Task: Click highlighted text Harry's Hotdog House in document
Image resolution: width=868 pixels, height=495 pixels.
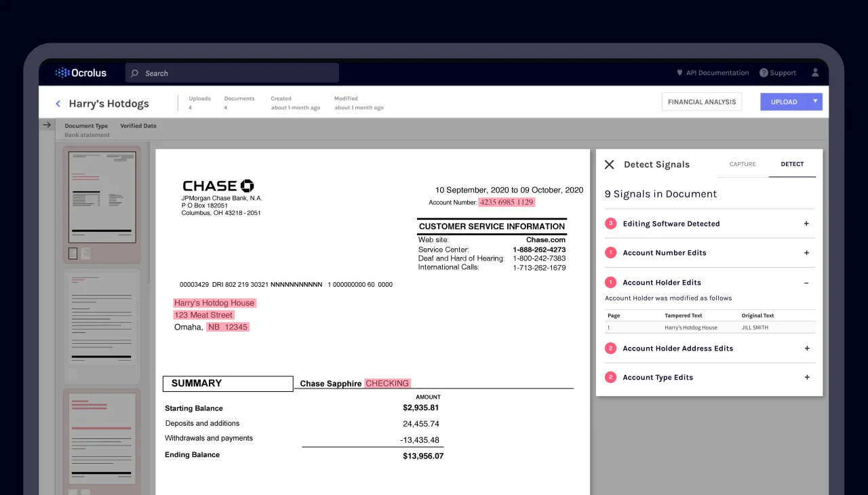Action: [x=214, y=303]
